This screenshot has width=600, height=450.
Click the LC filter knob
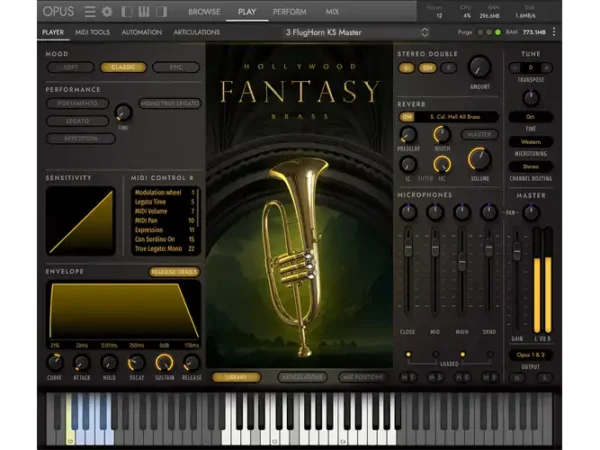tap(408, 165)
